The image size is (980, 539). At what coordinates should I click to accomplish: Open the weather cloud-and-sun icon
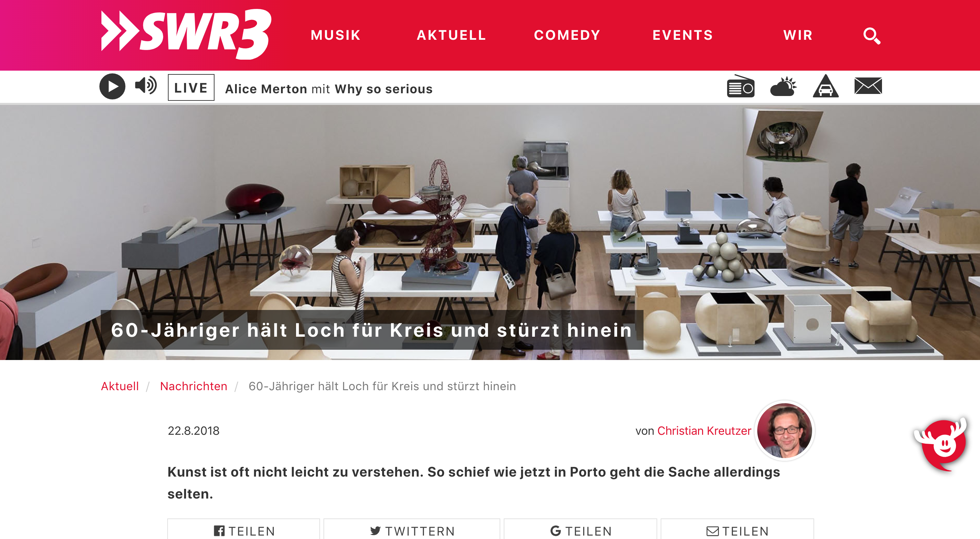point(783,87)
